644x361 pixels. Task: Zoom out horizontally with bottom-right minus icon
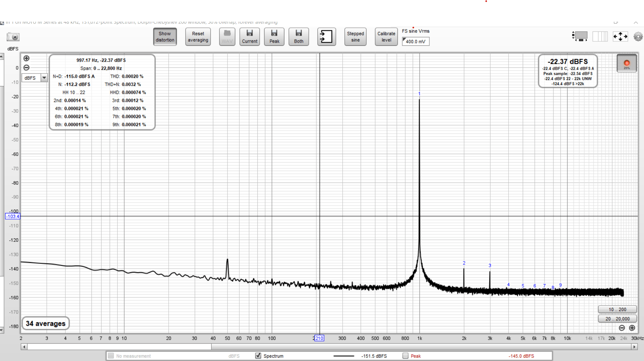[x=622, y=328]
